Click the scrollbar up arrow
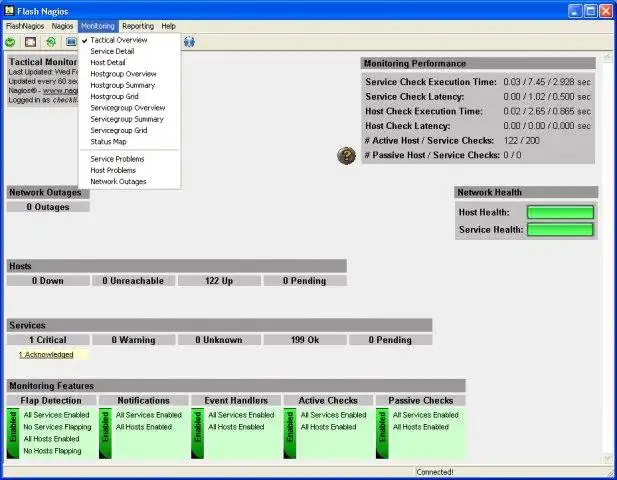This screenshot has width=617, height=480. [608, 57]
